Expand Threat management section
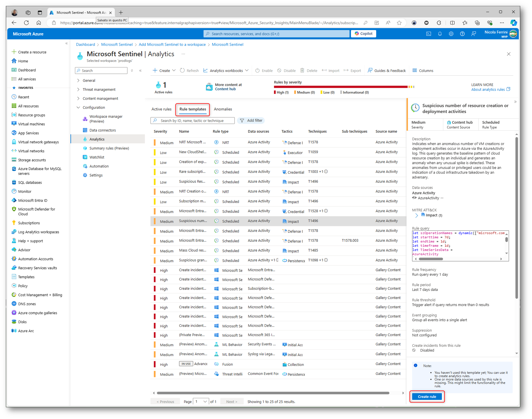Viewport: 532px width, 419px height. 78,89
